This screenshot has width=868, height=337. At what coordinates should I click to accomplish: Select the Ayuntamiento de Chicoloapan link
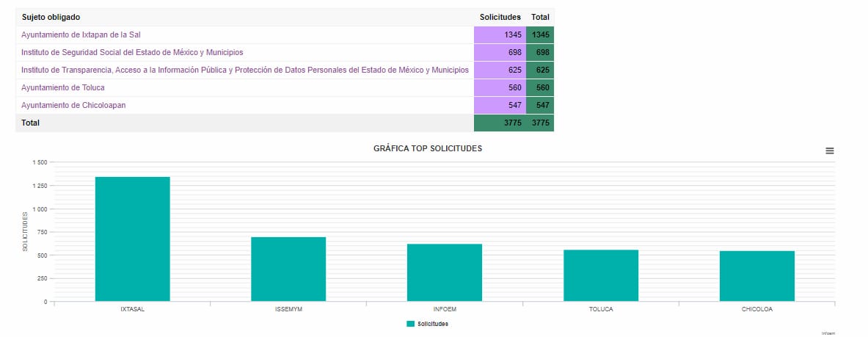coord(73,106)
